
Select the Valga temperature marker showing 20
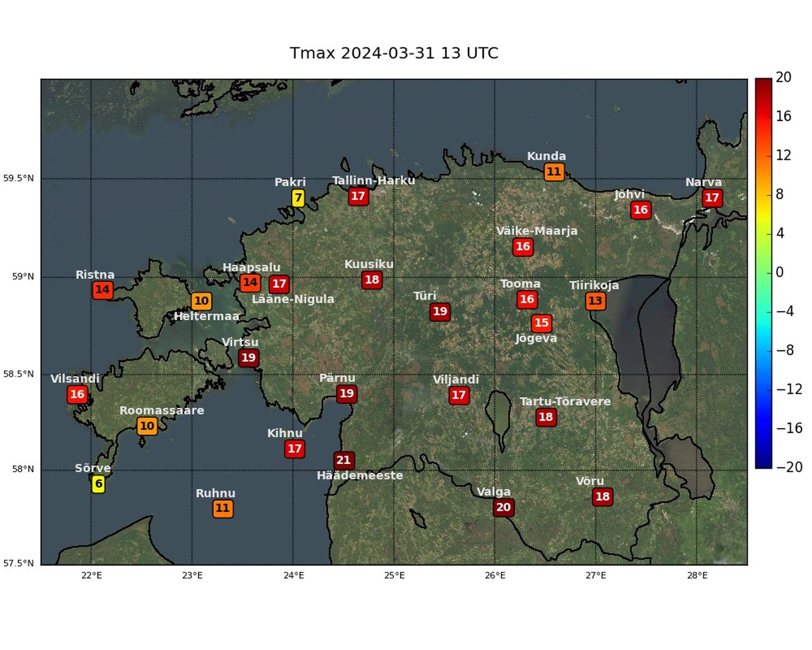[x=503, y=507]
